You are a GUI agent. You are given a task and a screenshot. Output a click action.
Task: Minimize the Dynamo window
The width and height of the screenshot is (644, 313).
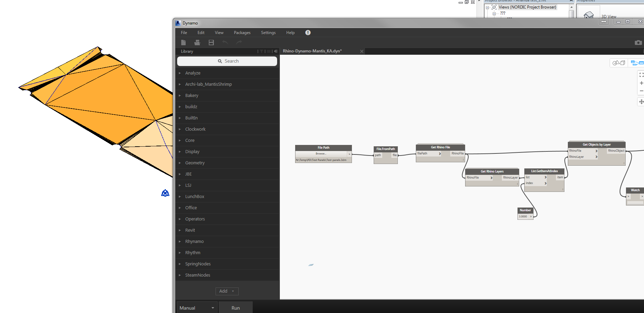tap(618, 21)
